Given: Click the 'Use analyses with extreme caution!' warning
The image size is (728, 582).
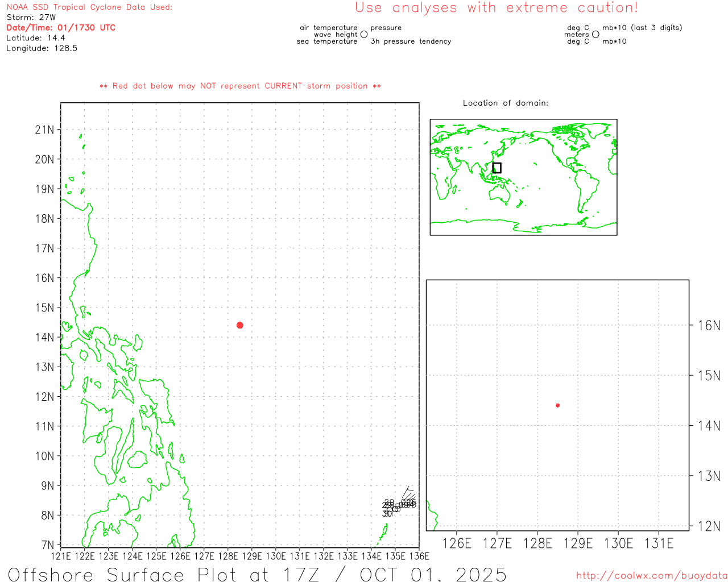Looking at the screenshot, I should click(496, 8).
